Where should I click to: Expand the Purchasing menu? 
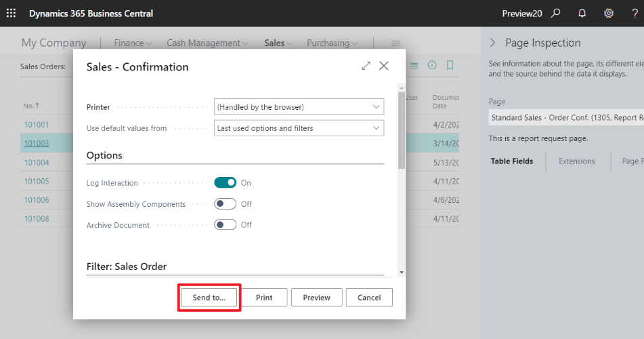pyautogui.click(x=332, y=43)
